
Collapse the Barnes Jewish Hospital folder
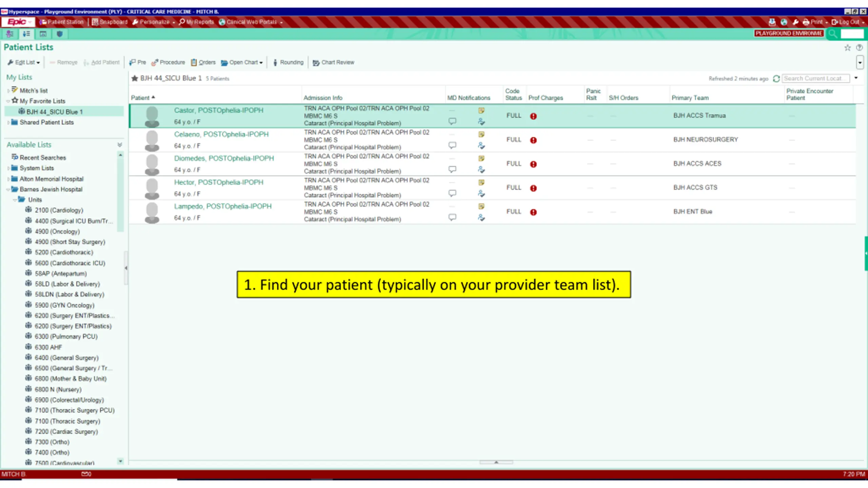click(x=8, y=189)
